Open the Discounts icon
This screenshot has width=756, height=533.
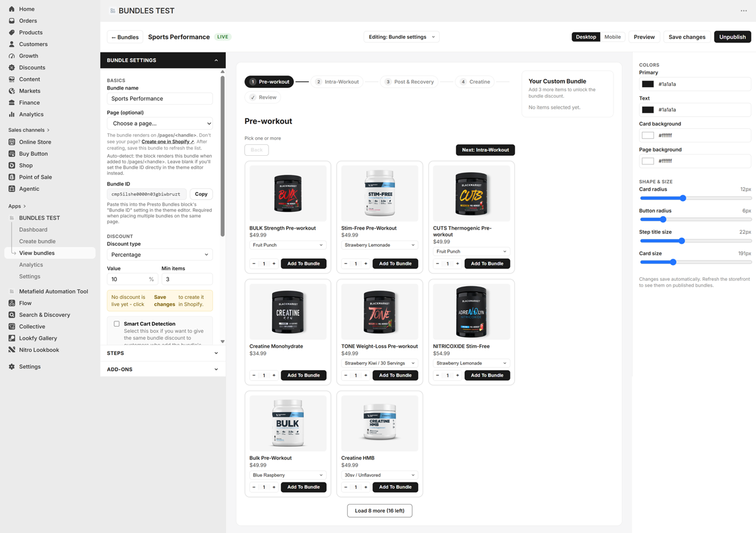[x=12, y=67]
